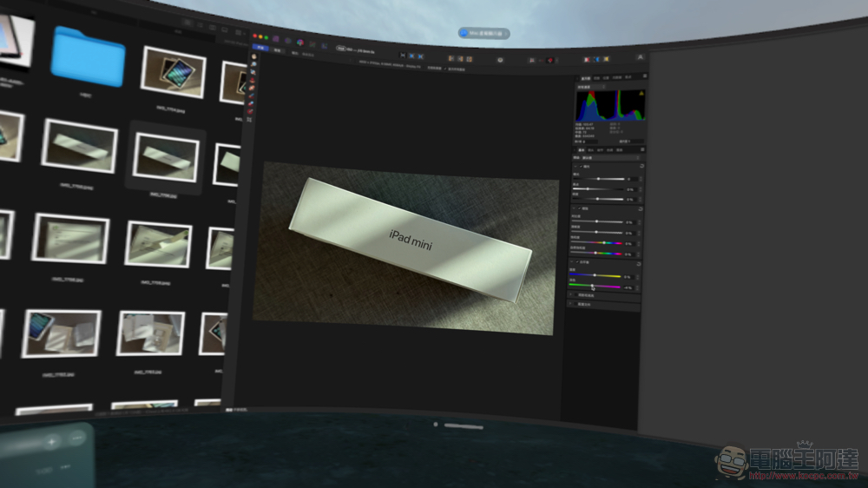Click the plus button on bottom widget

pos(51,441)
